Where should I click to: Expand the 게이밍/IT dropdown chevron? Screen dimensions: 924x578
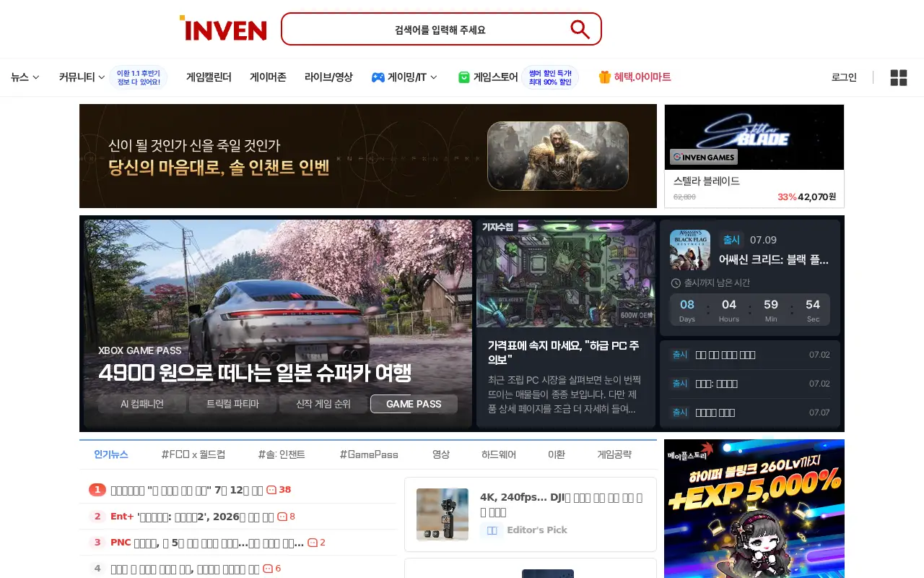[x=433, y=77]
